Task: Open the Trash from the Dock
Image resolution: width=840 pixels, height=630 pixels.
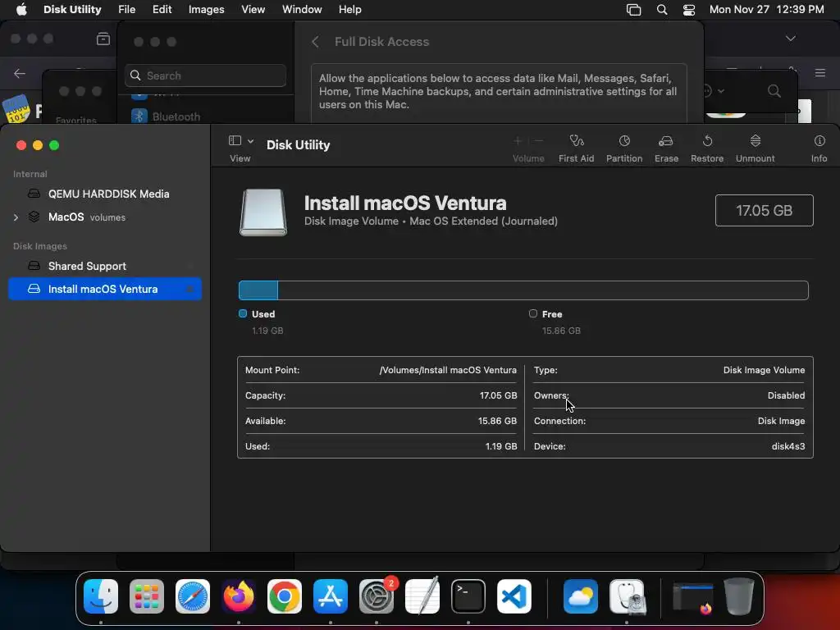Action: click(x=739, y=596)
